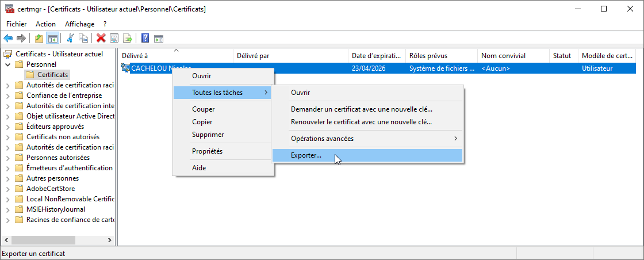Open the Affichage menu in menu bar
The width and height of the screenshot is (644, 260).
[79, 24]
